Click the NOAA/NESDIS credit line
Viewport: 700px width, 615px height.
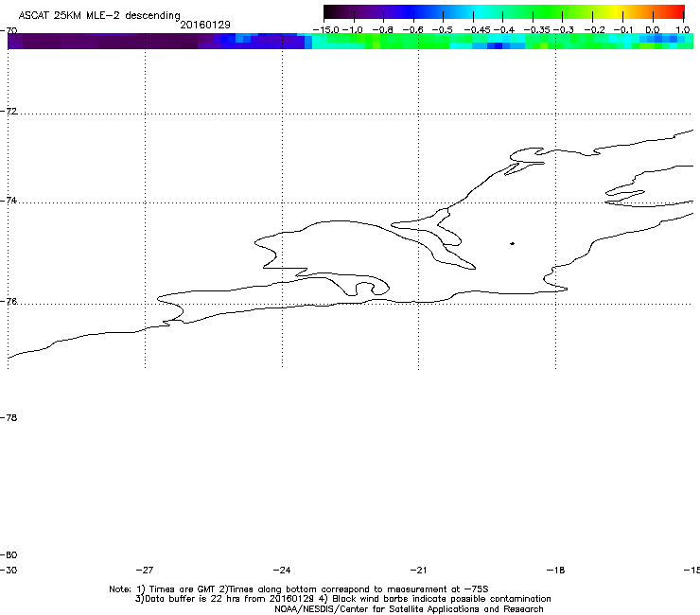click(409, 608)
